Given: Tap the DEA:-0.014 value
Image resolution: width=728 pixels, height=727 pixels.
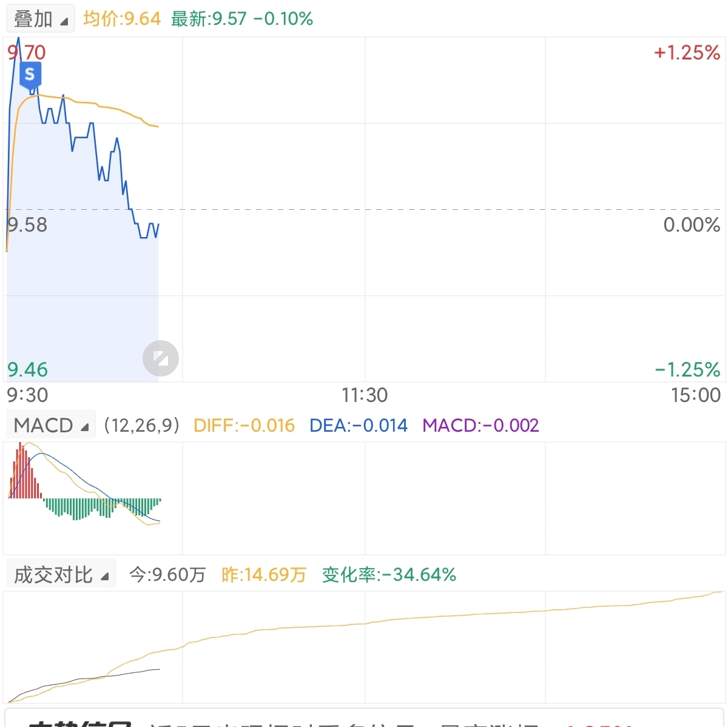Looking at the screenshot, I should click(x=359, y=425).
